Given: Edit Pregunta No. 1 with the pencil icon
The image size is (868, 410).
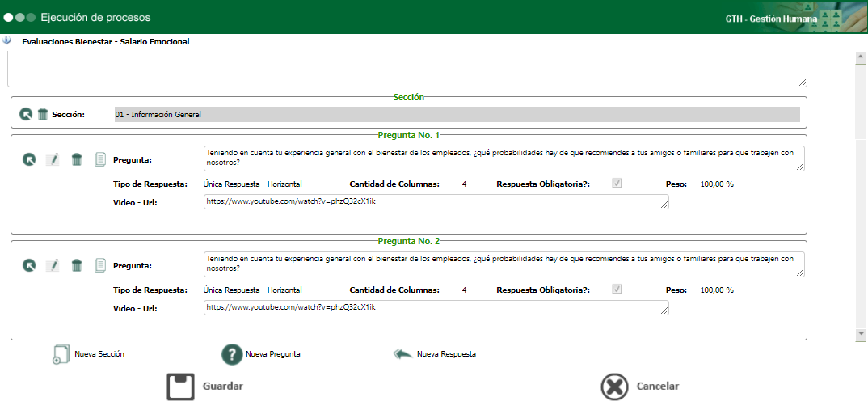Looking at the screenshot, I should tap(53, 159).
